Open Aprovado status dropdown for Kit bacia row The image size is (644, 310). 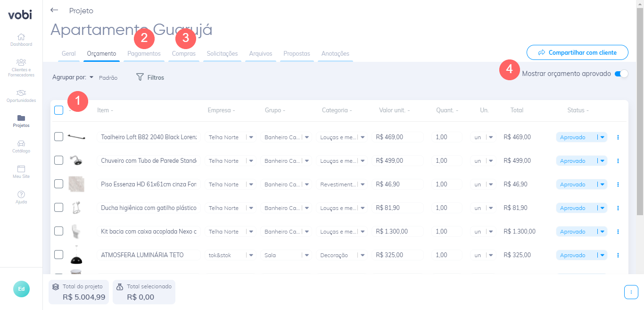coord(582,232)
